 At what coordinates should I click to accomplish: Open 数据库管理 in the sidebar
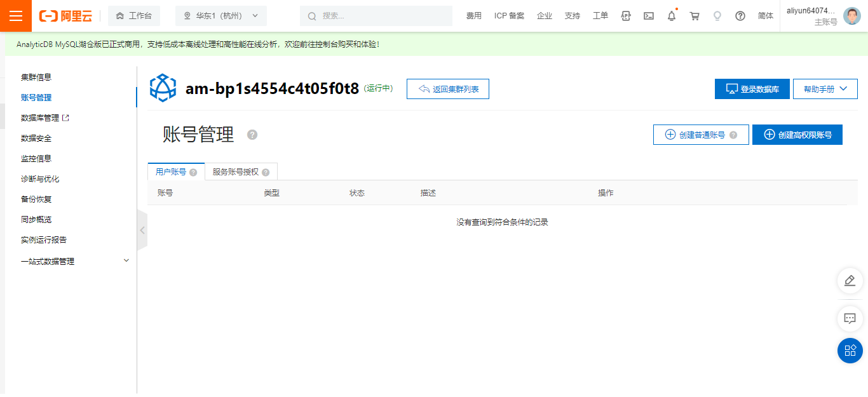coord(40,118)
